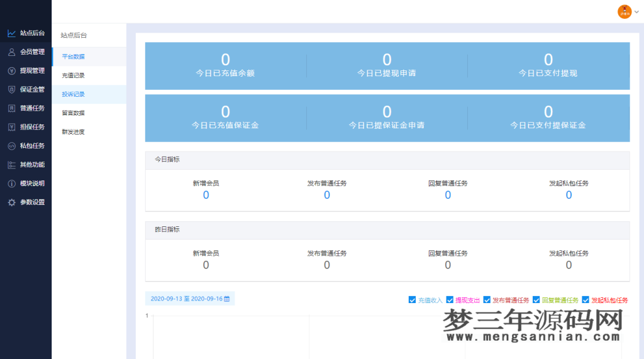This screenshot has height=359, width=644.
Task: Click the 站点后台 chart icon in sidebar
Action: tap(11, 33)
